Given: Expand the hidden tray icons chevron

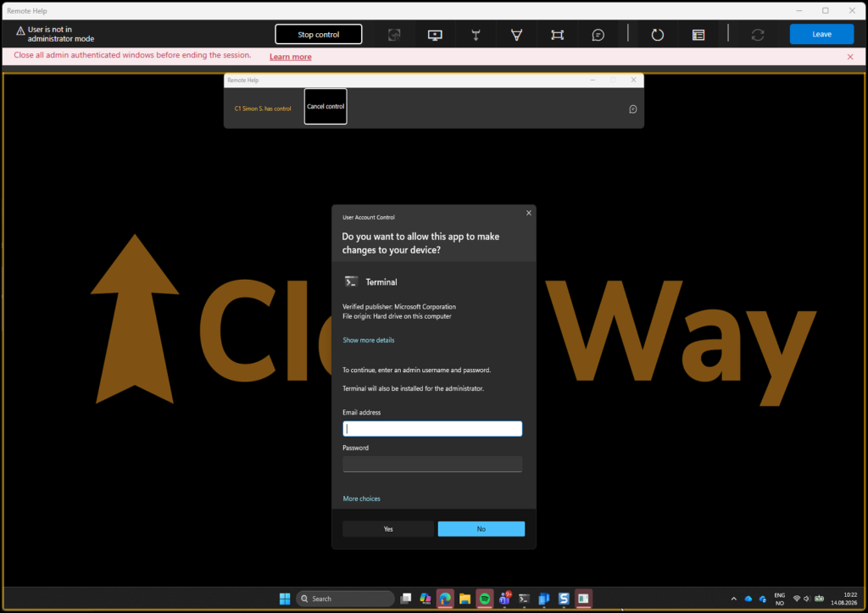Looking at the screenshot, I should click(733, 599).
